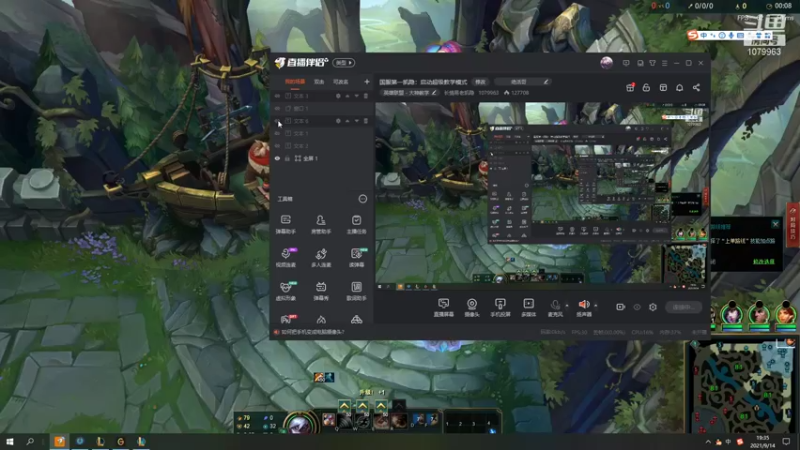
Task: Toggle the preview eye icon in bottom bar
Action: [637, 307]
